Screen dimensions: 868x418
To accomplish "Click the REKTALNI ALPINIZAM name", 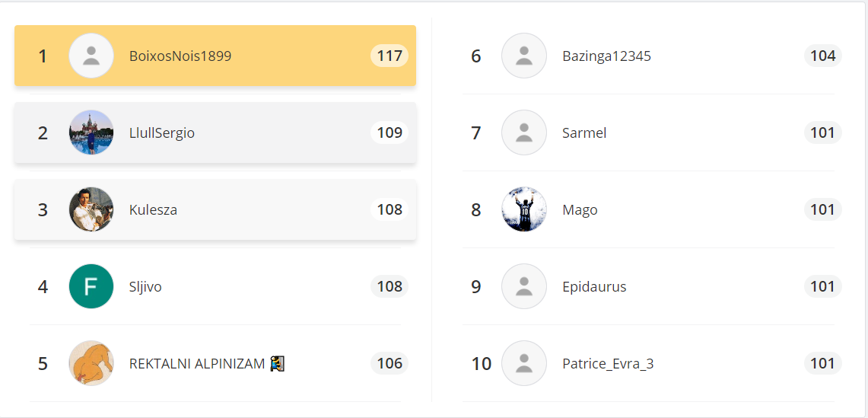I will (x=197, y=364).
